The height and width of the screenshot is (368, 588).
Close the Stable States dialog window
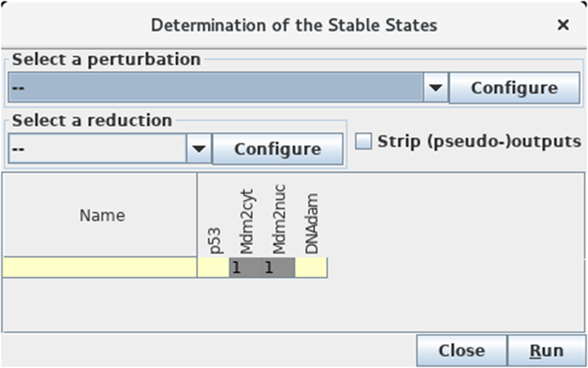563,25
